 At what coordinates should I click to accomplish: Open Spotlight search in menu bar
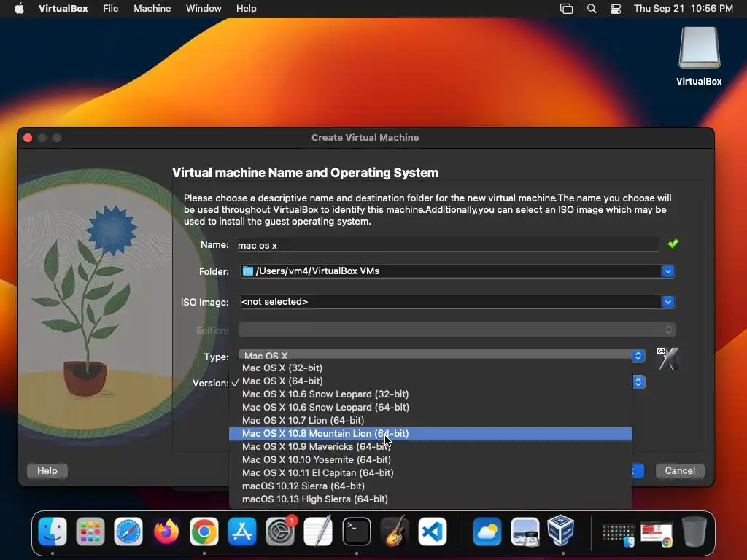591,8
